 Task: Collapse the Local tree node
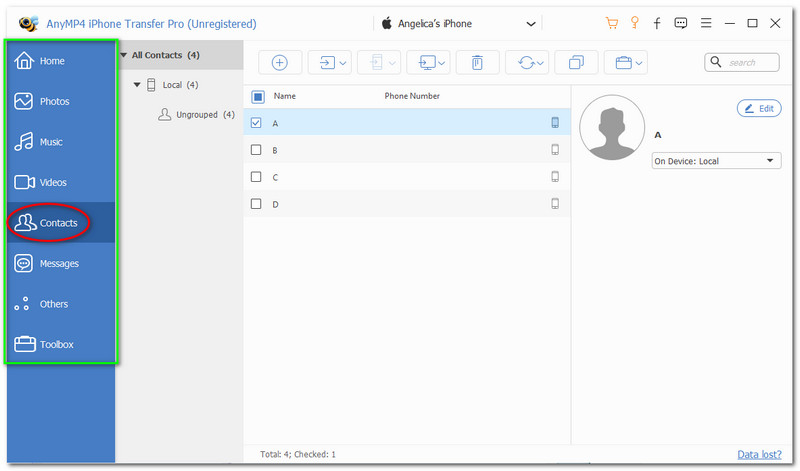coord(137,85)
